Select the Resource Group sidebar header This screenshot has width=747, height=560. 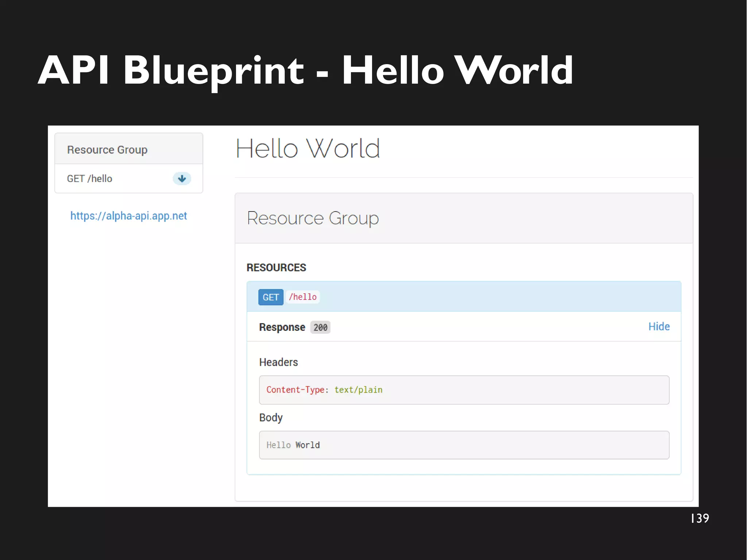(129, 149)
